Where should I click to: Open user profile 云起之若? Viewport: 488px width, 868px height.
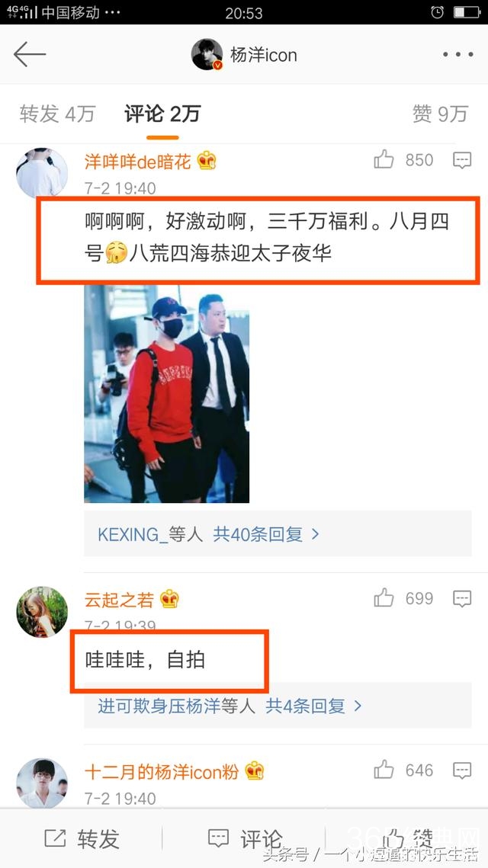(x=119, y=599)
